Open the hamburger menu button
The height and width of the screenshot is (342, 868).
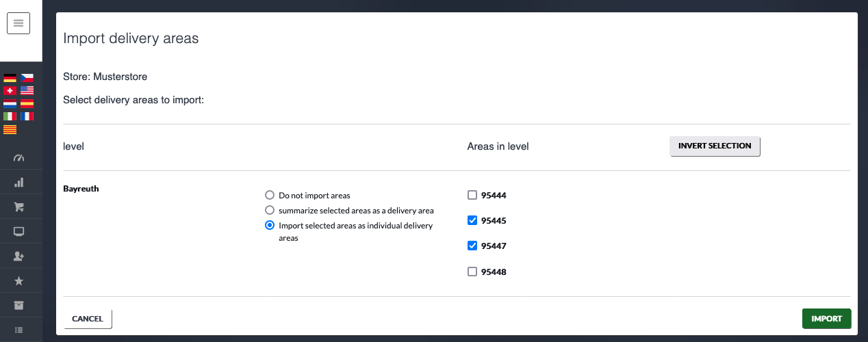(x=18, y=23)
